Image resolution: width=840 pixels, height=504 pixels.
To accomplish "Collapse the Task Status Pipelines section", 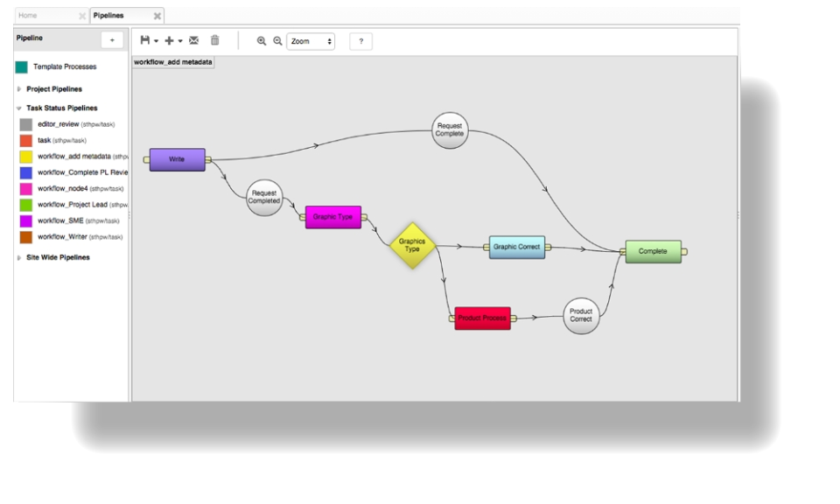I will click(19, 108).
